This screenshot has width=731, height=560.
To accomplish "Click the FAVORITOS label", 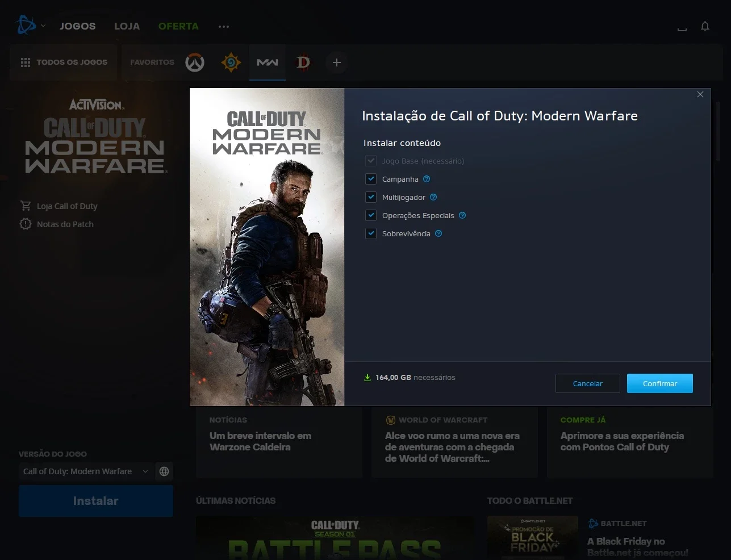I will click(152, 62).
